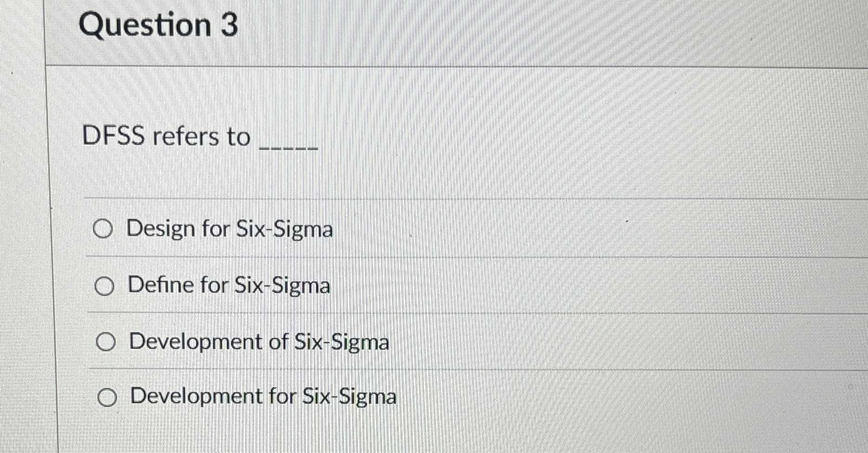868x453 pixels.
Task: Click the 'Development for Six-Sigma' answer label
Action: tap(262, 396)
